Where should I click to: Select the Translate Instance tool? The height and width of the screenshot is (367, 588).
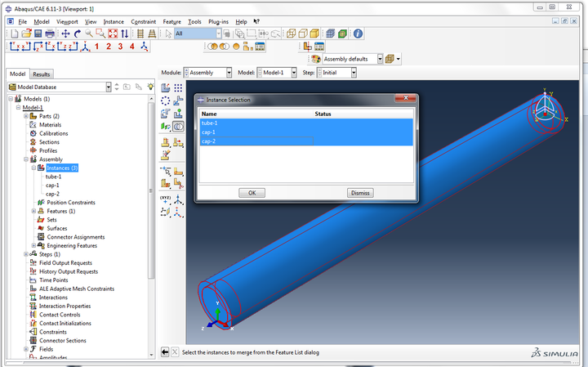point(178,101)
